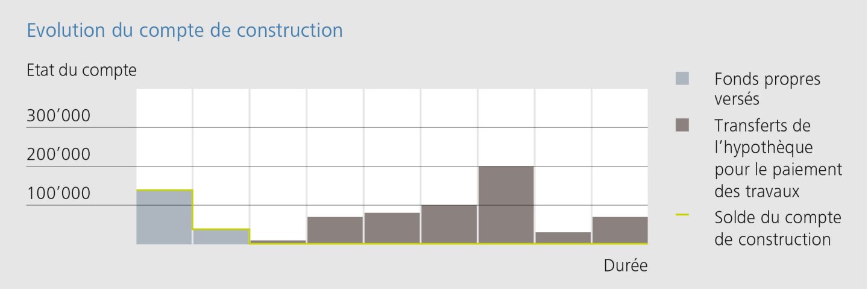Click the green balance line step above second bar
868x289 pixels.
221,229
